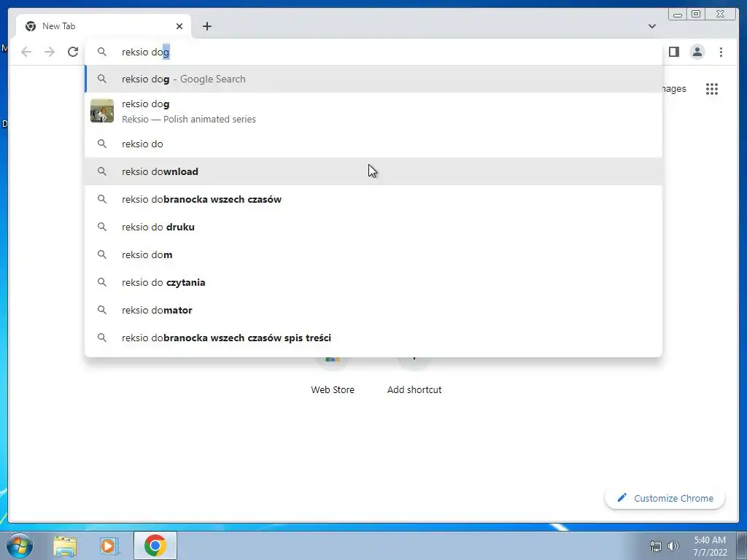The width and height of the screenshot is (747, 560).
Task: Open the profile avatar menu
Action: tap(697, 52)
